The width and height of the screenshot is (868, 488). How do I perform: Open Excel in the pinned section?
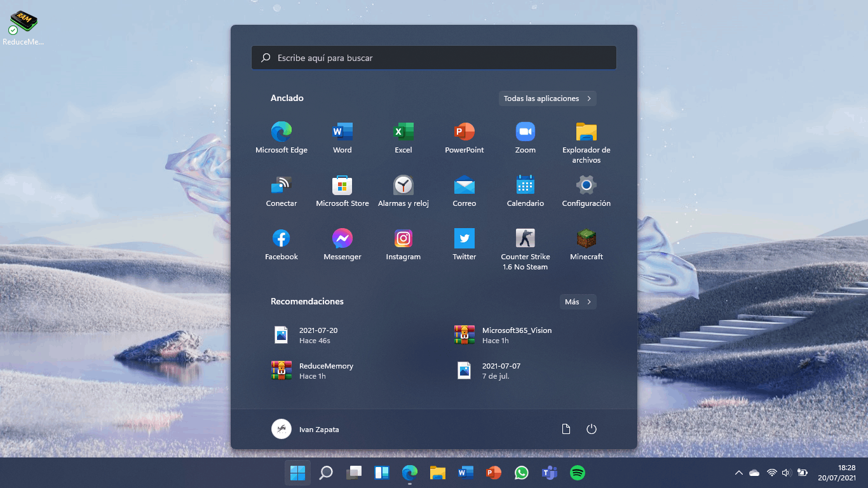[x=403, y=138]
